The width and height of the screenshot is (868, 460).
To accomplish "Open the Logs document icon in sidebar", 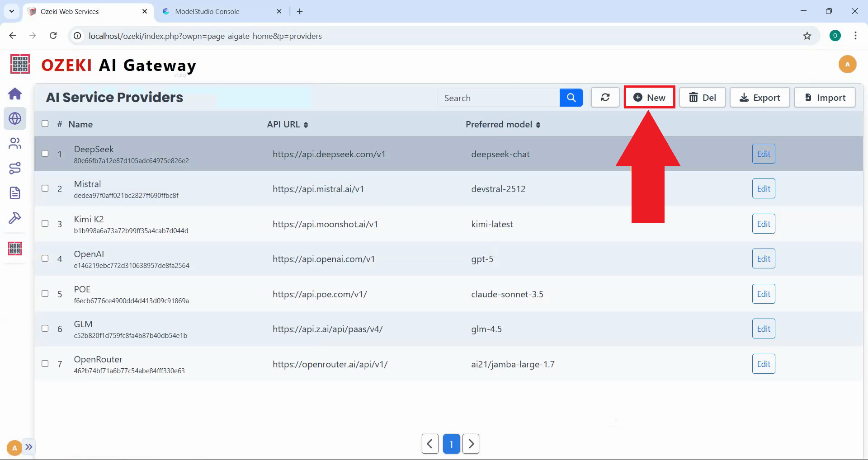I will (x=15, y=193).
